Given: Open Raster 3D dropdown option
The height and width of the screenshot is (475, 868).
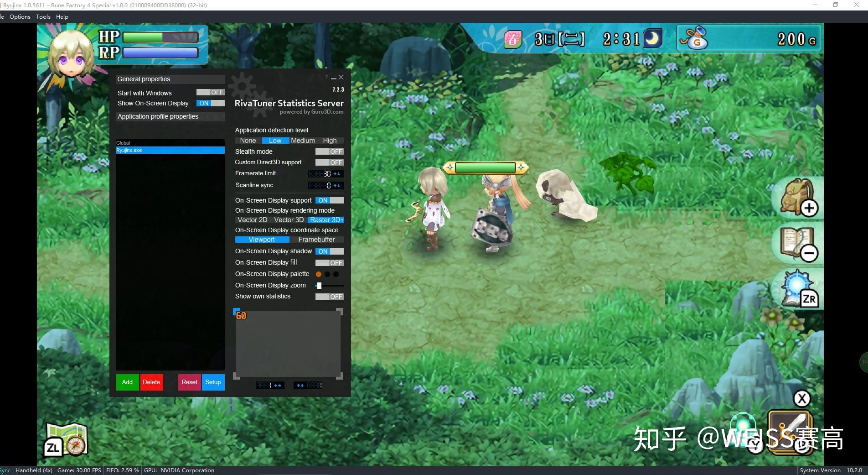Looking at the screenshot, I should (x=326, y=220).
